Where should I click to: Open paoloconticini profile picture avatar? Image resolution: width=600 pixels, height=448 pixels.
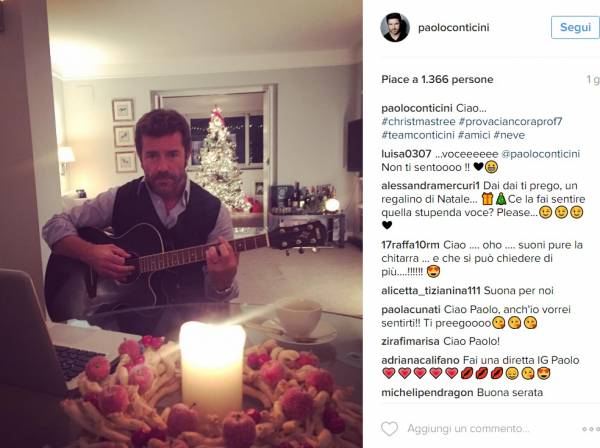[395, 27]
